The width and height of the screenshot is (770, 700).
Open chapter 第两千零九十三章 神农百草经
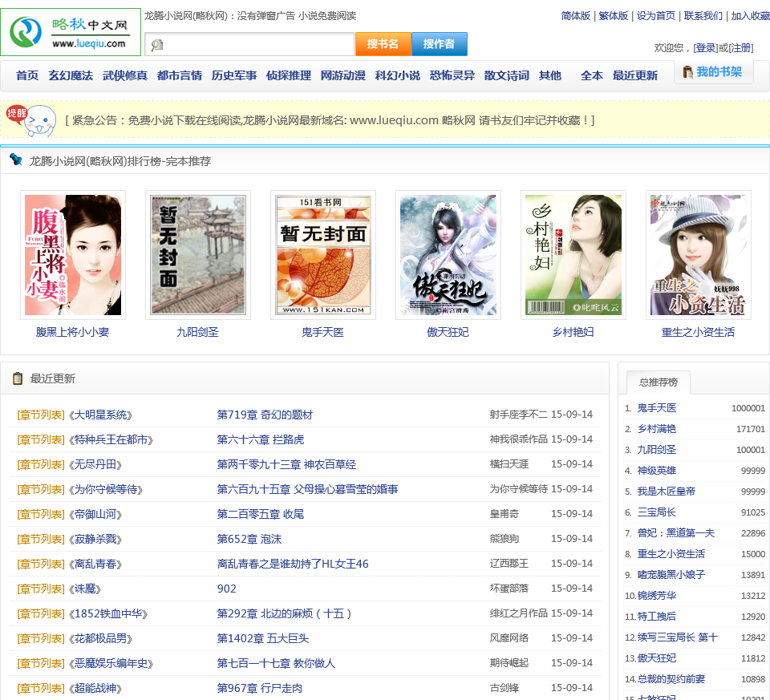(x=287, y=465)
